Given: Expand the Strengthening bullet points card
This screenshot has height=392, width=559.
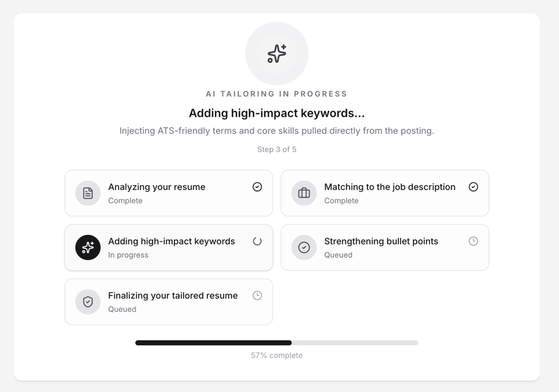Looking at the screenshot, I should [x=384, y=247].
